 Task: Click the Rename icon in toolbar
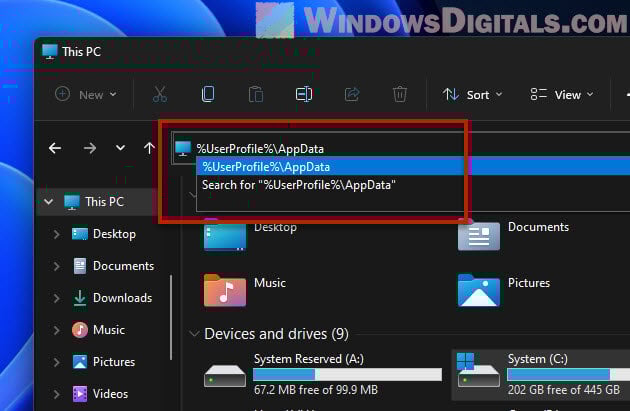click(304, 94)
